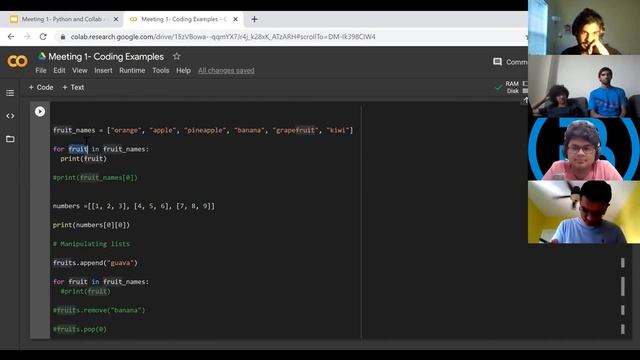
Task: Open the table of contents sidebar icon
Action: point(10,93)
